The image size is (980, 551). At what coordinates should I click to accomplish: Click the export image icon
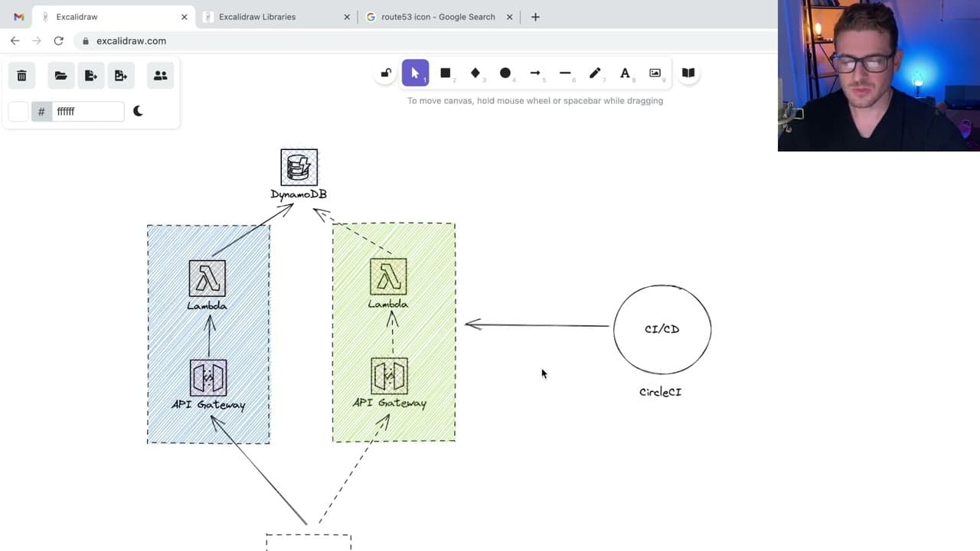click(121, 76)
